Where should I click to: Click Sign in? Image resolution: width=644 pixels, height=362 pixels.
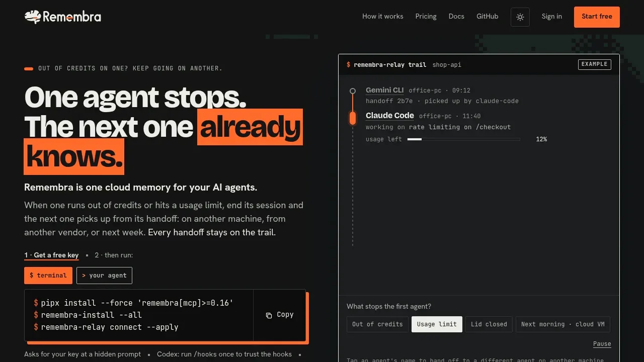pos(551,17)
